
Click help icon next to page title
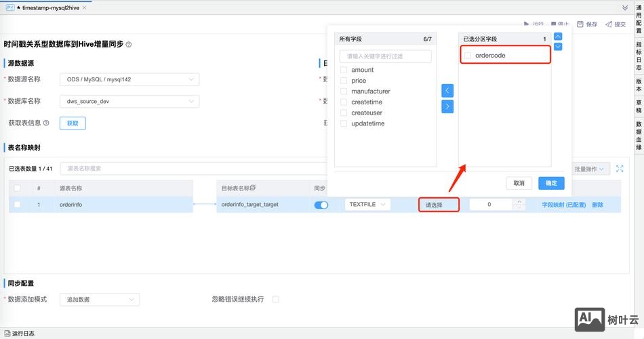129,44
